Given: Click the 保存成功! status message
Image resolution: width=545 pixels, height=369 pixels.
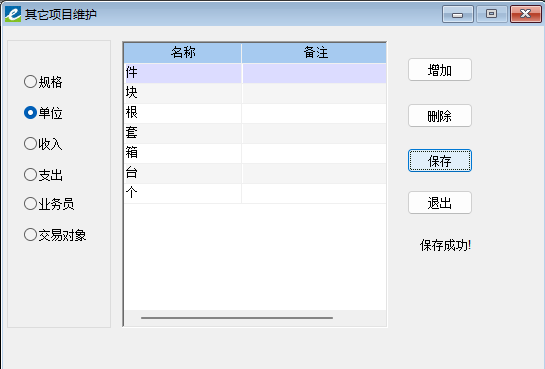Looking at the screenshot, I should tap(445, 245).
